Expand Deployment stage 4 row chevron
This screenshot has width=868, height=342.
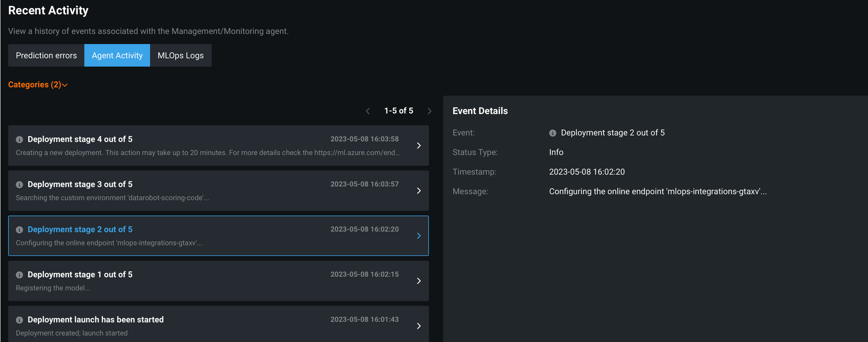tap(419, 146)
